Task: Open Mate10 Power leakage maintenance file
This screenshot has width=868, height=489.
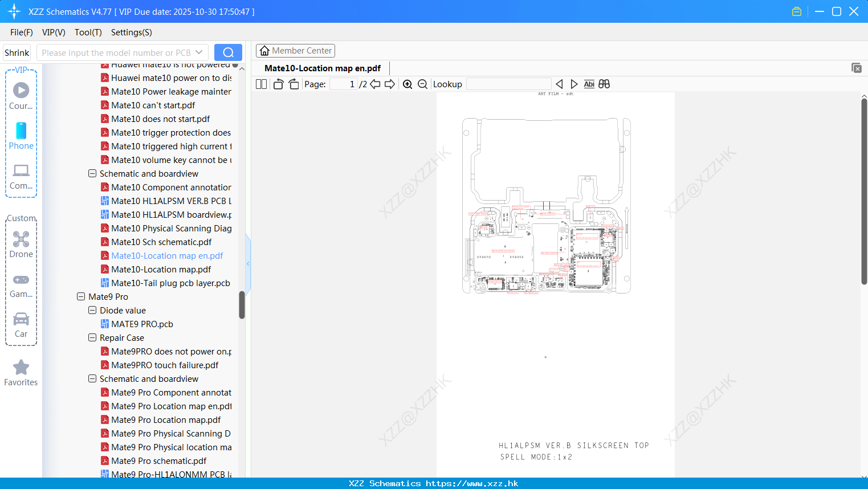Action: click(x=166, y=91)
